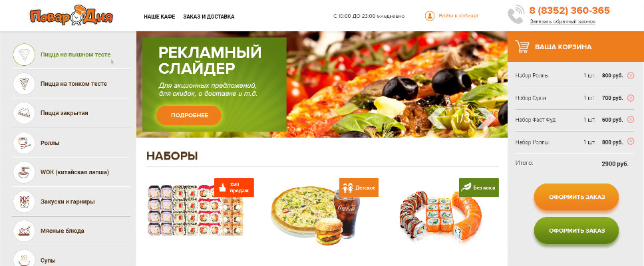Open the thick-crust pizza category icon

pyautogui.click(x=24, y=54)
